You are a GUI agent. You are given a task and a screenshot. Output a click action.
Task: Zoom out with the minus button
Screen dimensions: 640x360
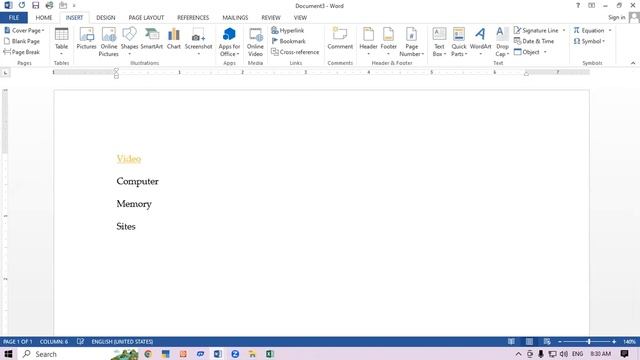(x=560, y=342)
